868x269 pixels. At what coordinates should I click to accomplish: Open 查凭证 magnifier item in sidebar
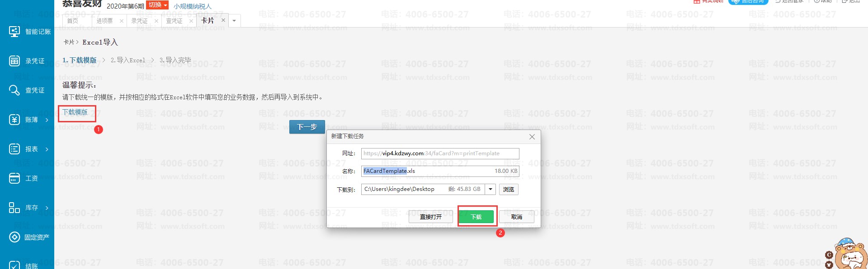pyautogui.click(x=27, y=90)
